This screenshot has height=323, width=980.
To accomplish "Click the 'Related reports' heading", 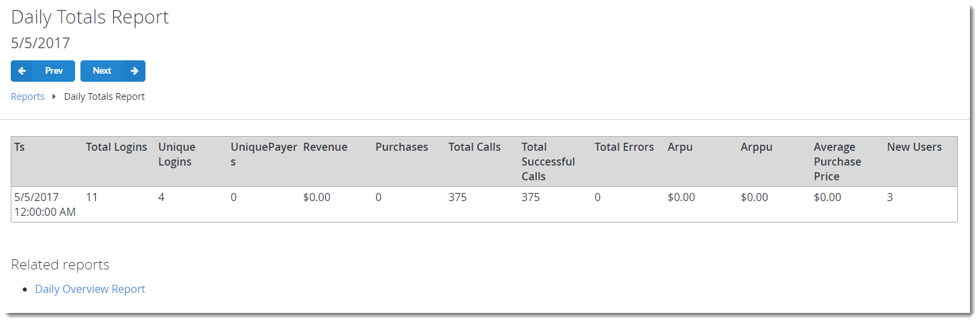I will pos(60,265).
